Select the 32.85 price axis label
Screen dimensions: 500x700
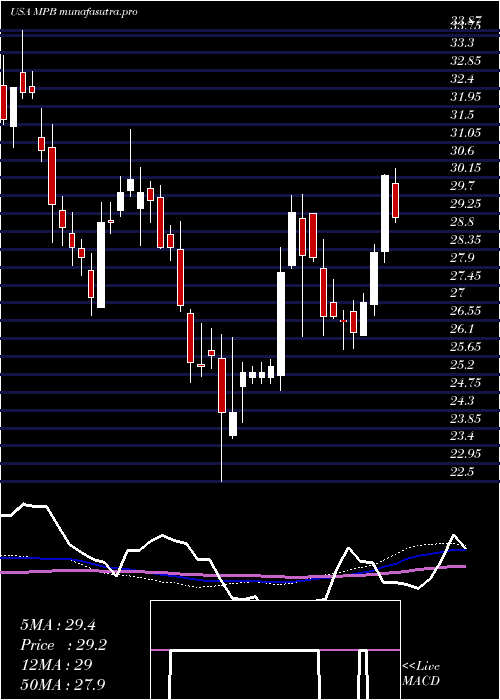coord(466,61)
